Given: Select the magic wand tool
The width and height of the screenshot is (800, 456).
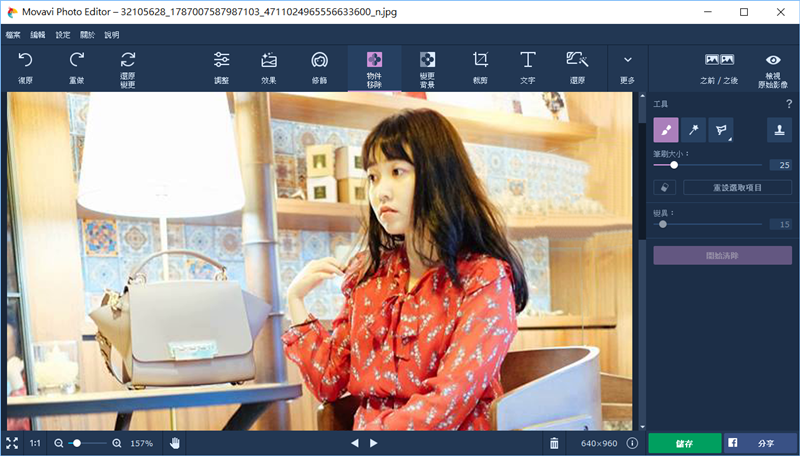Looking at the screenshot, I should tap(693, 129).
